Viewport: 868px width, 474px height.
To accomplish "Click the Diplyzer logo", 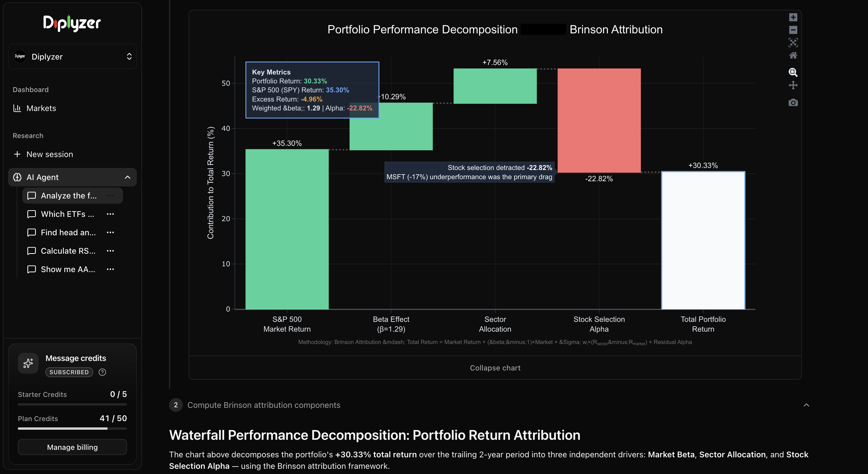I will 72,23.
